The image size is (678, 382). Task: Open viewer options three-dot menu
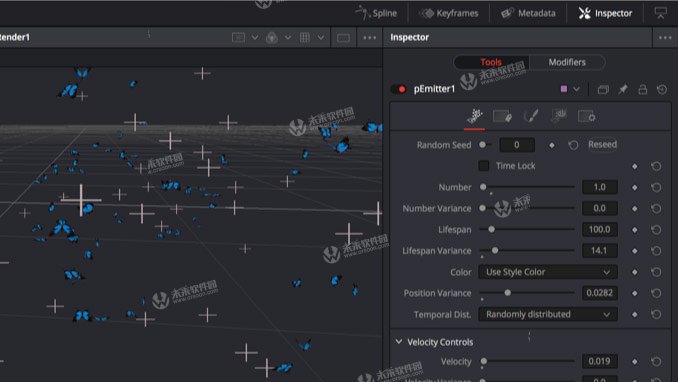(x=370, y=38)
